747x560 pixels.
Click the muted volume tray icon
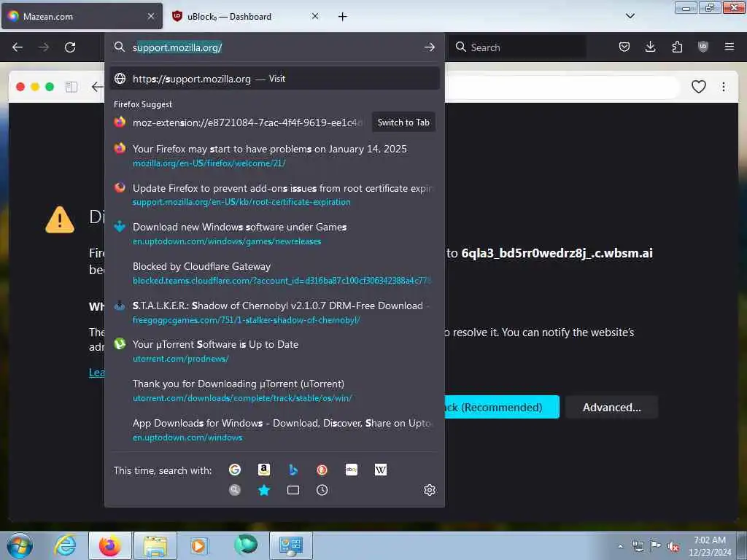pyautogui.click(x=673, y=546)
